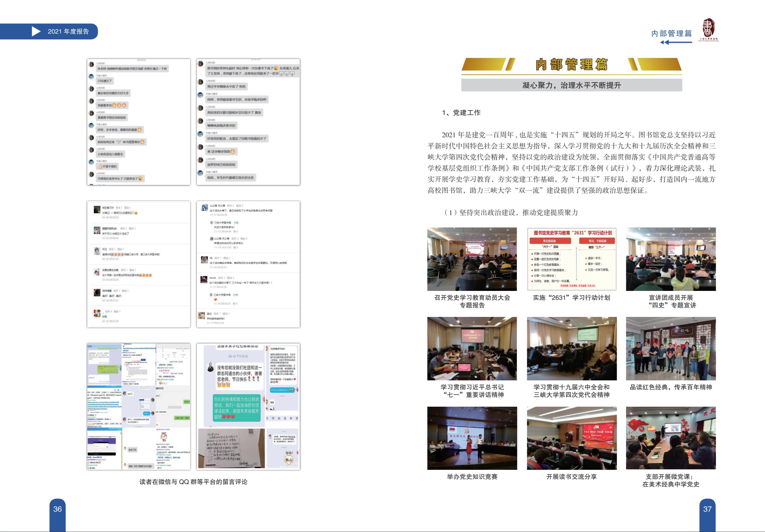Click caption '学习贯彻习近平总书记 "七一"重要讲话精神'

coord(472,391)
